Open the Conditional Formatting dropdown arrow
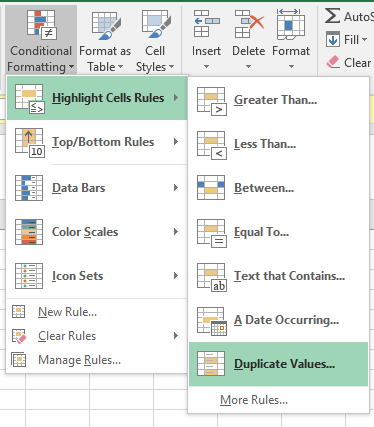374x427 pixels. click(71, 67)
